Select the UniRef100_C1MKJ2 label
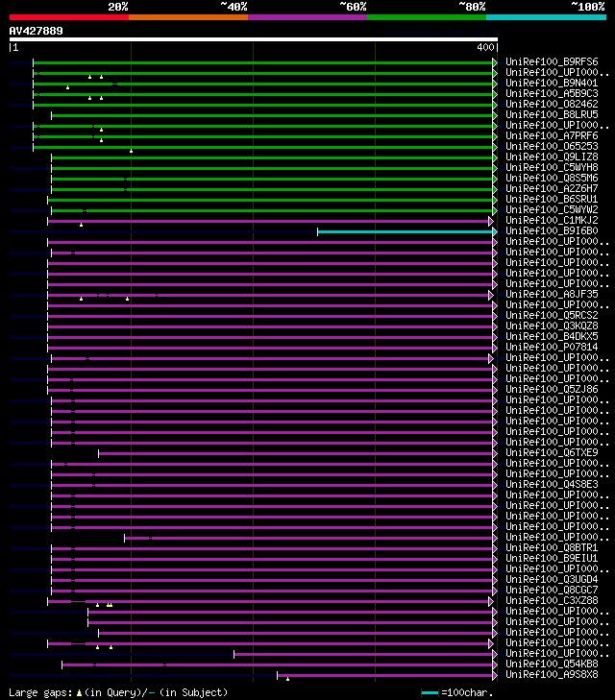 (x=552, y=220)
